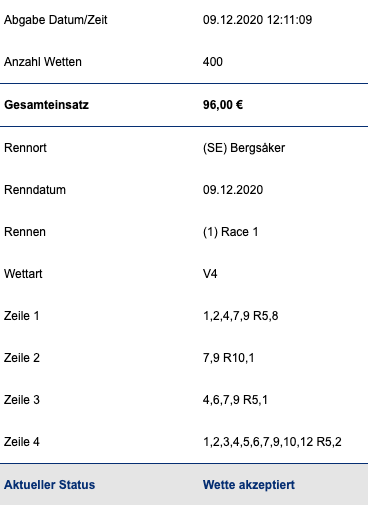The image size is (368, 505).
Task: Click the Abgabe Datum/Zeit label
Action: (56, 20)
